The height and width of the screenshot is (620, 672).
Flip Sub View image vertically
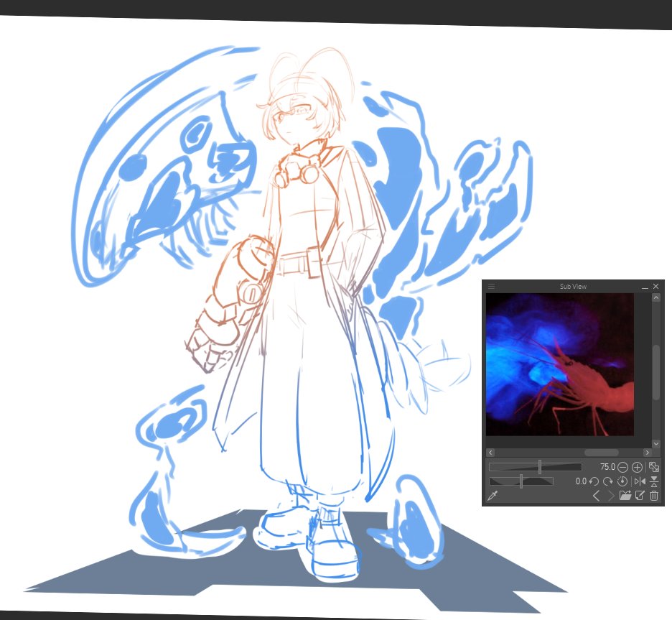click(x=654, y=481)
